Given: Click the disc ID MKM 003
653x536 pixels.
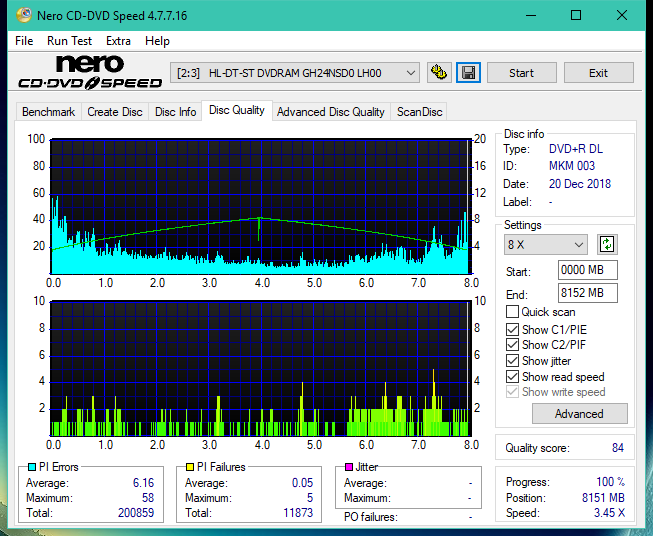Looking at the screenshot, I should (572, 166).
